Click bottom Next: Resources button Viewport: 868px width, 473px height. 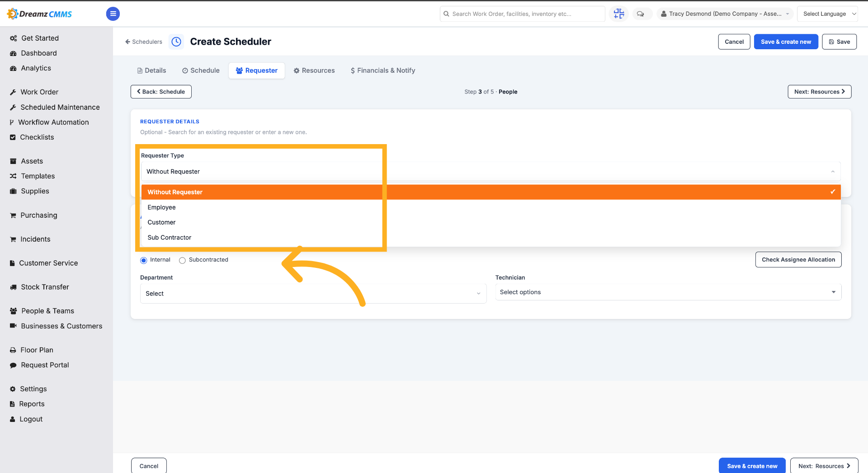(x=824, y=466)
